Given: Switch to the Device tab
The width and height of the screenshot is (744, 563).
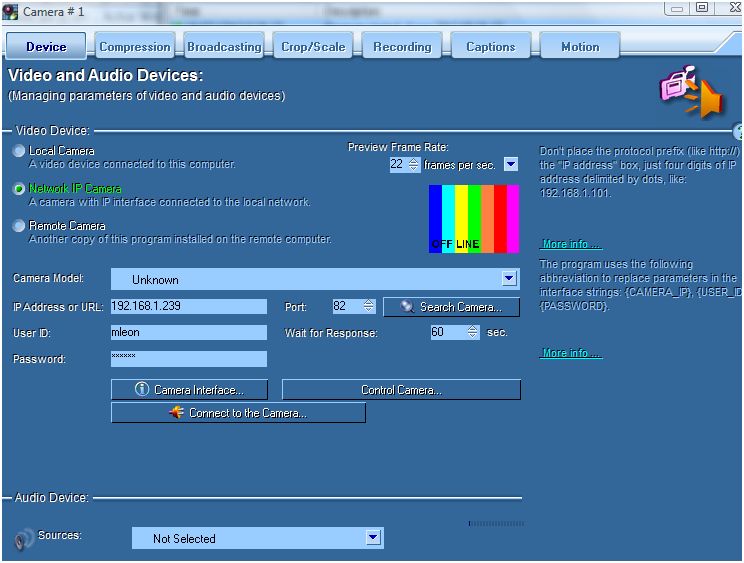Looking at the screenshot, I should tap(46, 46).
